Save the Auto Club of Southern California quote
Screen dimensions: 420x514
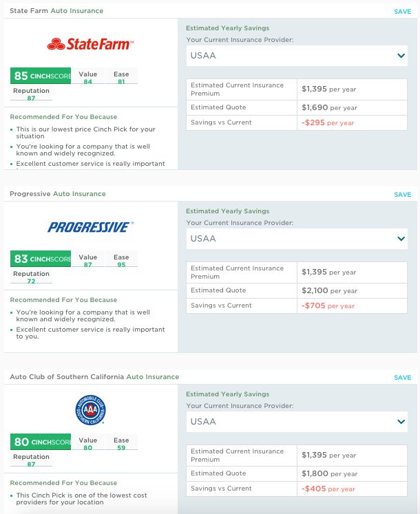click(403, 377)
